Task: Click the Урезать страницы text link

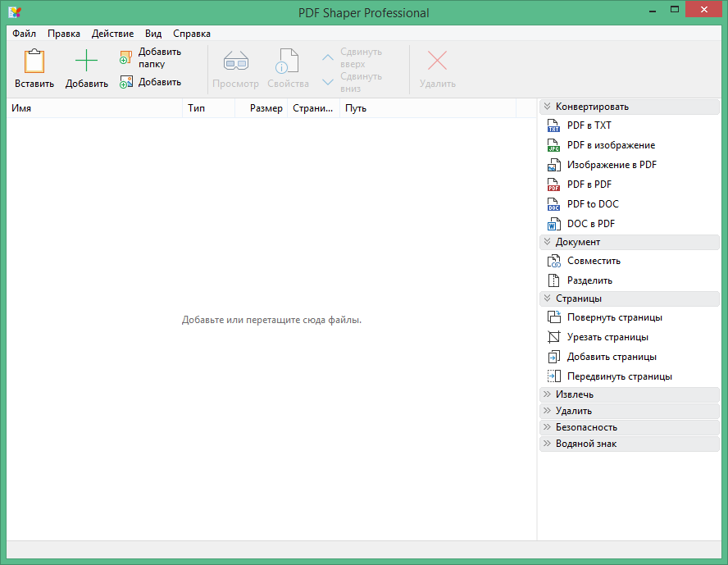Action: click(x=607, y=337)
